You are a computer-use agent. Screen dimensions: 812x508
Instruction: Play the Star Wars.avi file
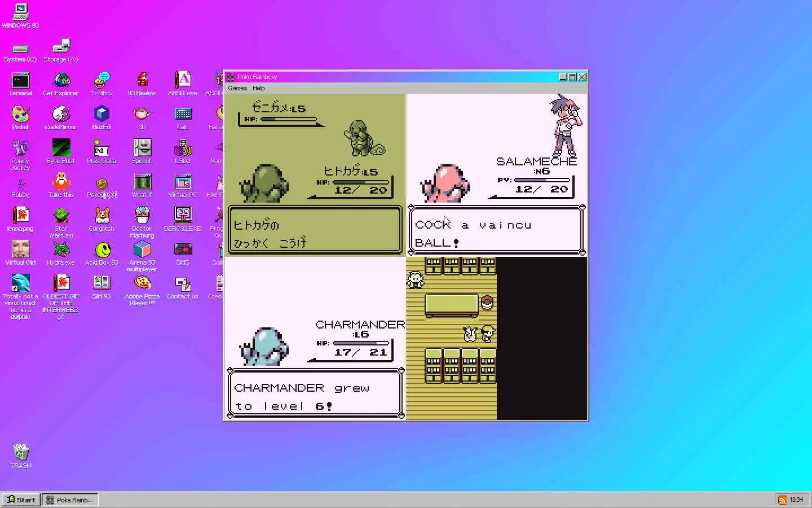(x=61, y=223)
